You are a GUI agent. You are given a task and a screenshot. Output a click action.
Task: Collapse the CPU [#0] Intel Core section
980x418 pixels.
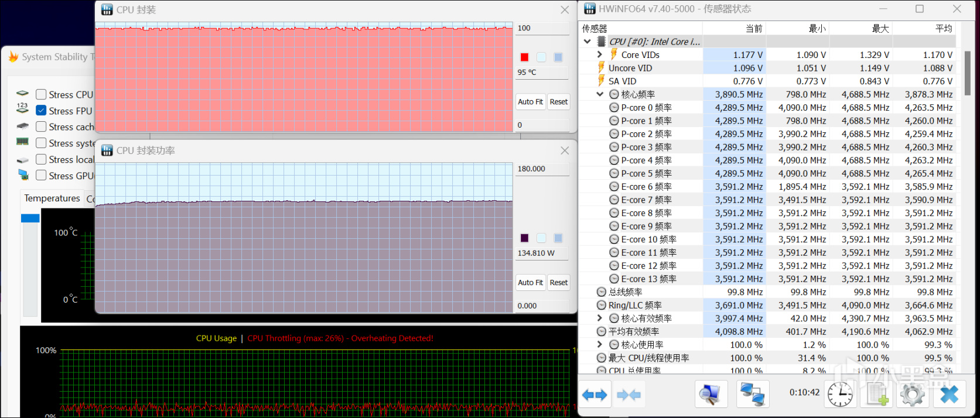[588, 42]
